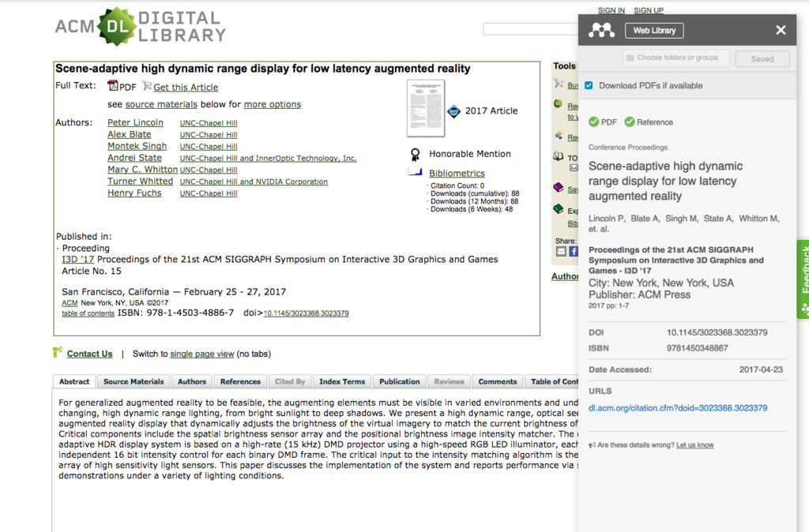Switch to single page view link
This screenshot has width=809, height=532.
(x=202, y=354)
